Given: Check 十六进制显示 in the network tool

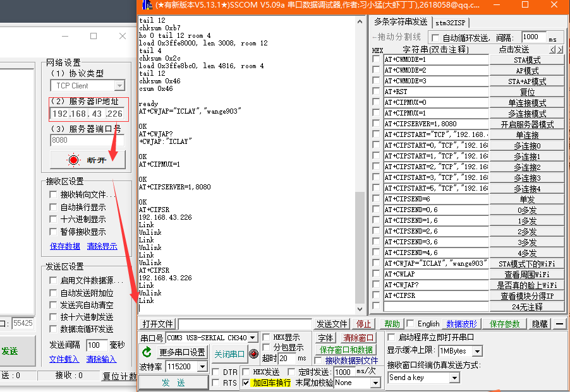Looking at the screenshot, I should click(53, 219).
